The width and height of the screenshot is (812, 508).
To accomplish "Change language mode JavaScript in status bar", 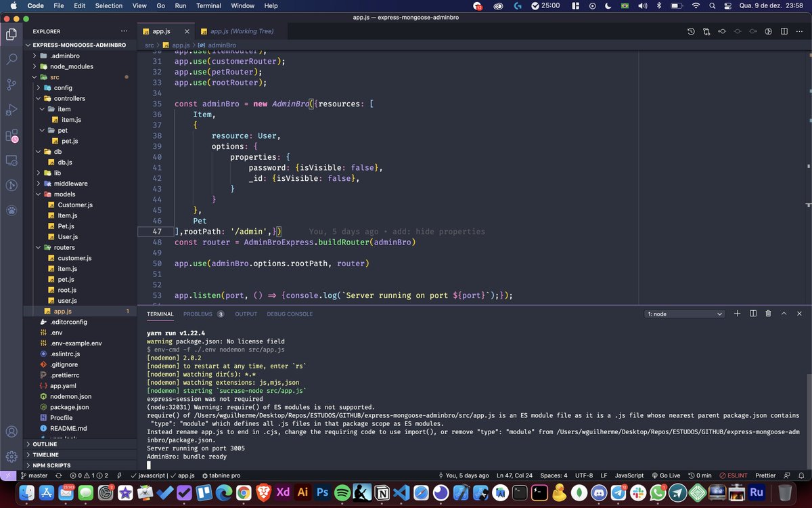I will [629, 475].
